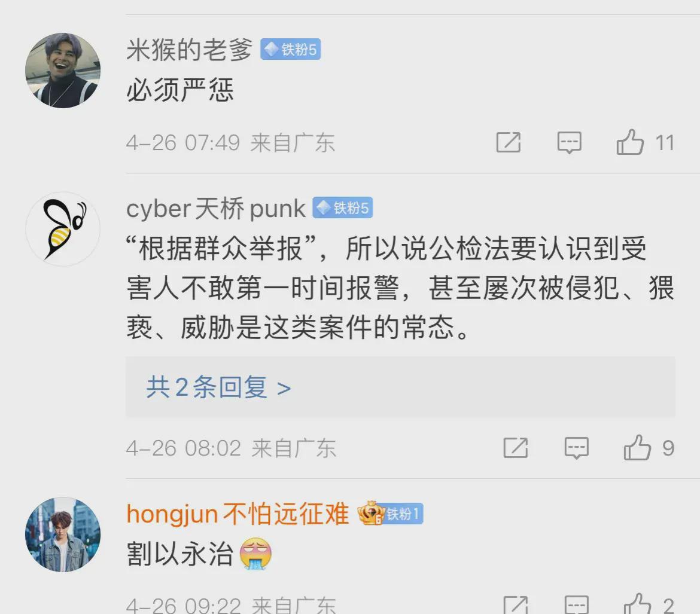Tap repost icon on cyber天桥punk comment
700x614 pixels.
(516, 448)
